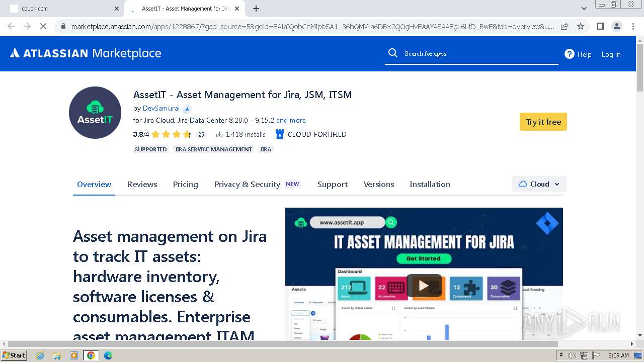The image size is (644, 362).
Task: Click the Chrome taskbar icon
Action: click(x=91, y=355)
